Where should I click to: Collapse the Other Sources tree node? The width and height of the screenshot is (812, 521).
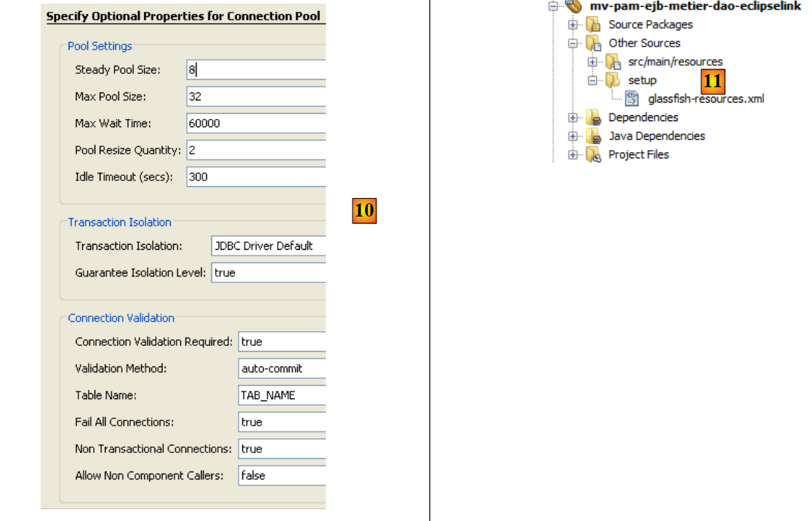(x=573, y=44)
